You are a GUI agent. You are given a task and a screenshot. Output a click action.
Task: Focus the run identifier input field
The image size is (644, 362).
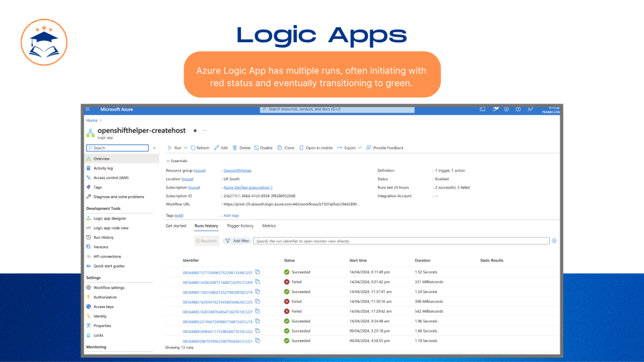(401, 241)
